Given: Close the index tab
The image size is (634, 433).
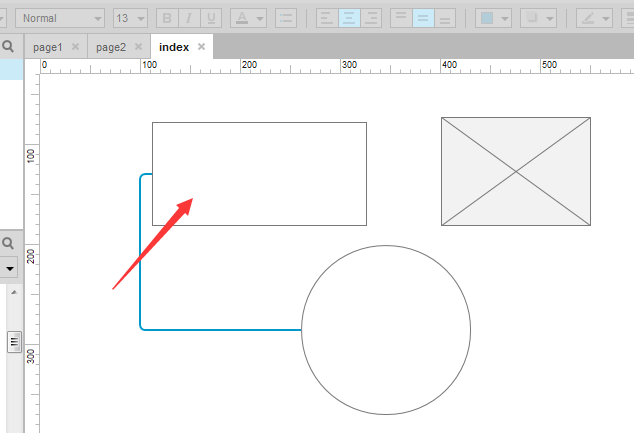Looking at the screenshot, I should (x=201, y=46).
